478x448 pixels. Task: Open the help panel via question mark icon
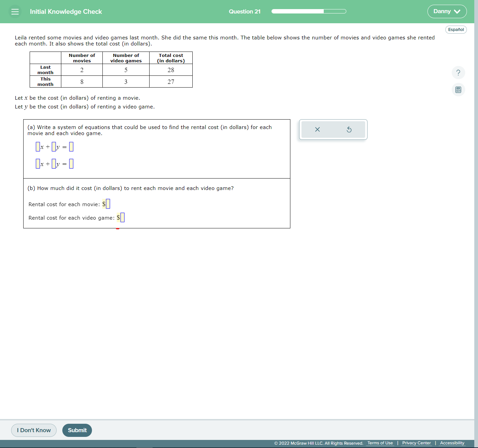coord(458,72)
